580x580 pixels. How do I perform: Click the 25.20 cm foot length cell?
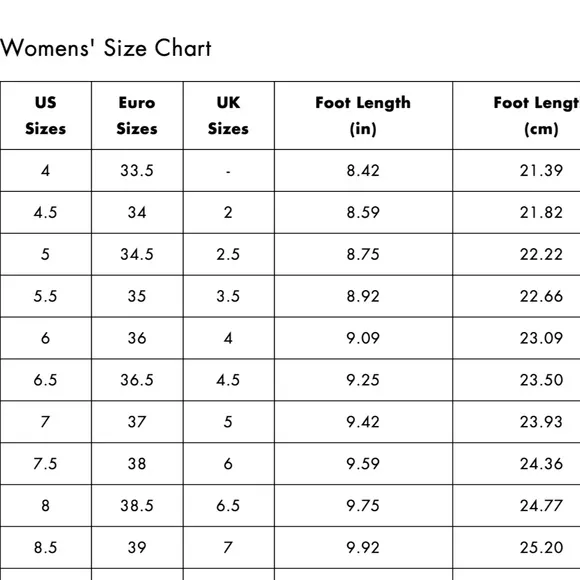click(516, 547)
